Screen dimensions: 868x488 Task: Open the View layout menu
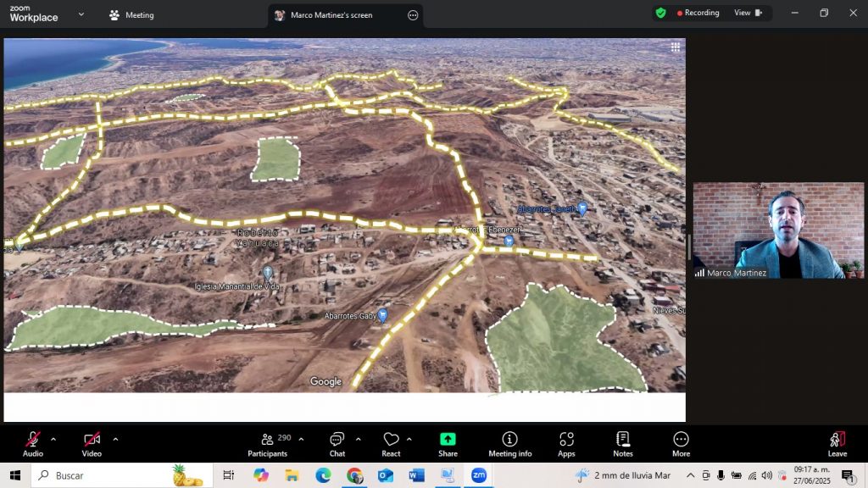click(x=748, y=13)
